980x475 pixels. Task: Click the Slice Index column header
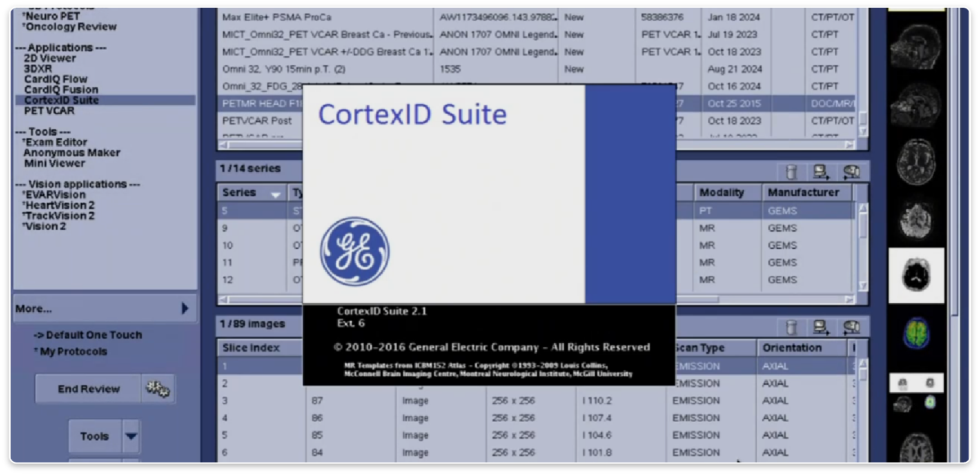coord(251,348)
